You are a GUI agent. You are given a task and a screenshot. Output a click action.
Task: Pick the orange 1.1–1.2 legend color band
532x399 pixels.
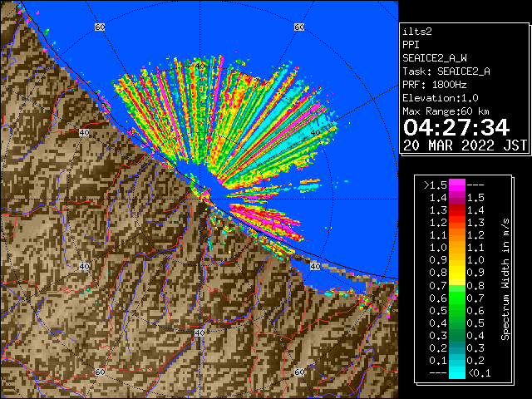[457, 235]
